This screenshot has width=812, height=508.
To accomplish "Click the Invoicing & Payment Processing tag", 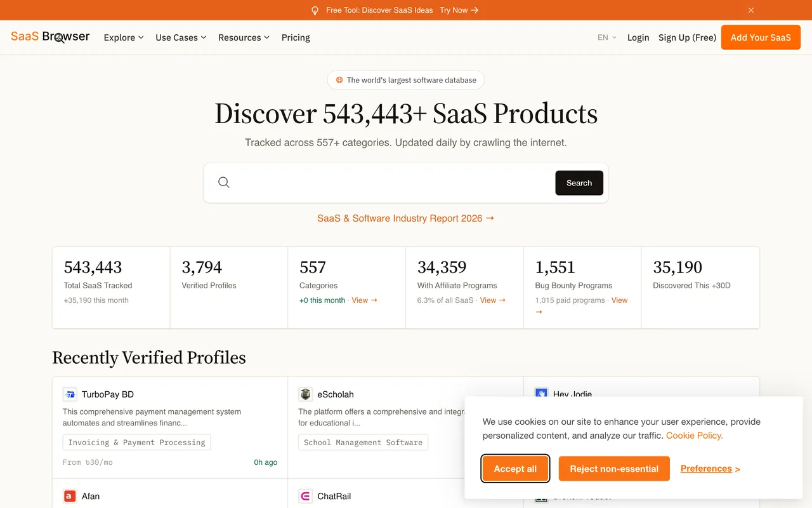I will 136,443.
